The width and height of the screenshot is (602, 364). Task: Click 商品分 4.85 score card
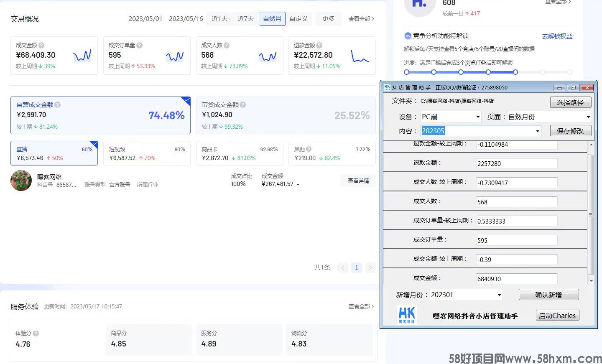(149, 340)
